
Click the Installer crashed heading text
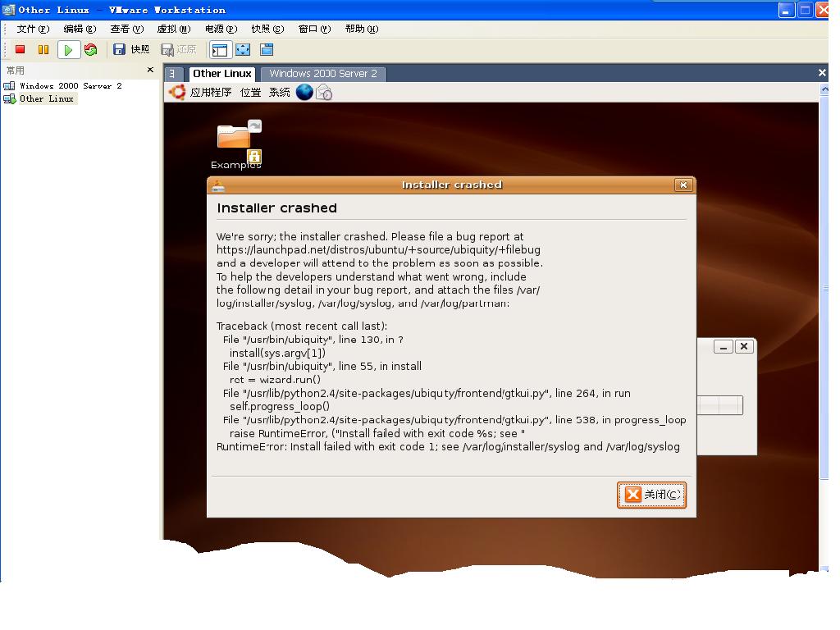click(x=276, y=208)
